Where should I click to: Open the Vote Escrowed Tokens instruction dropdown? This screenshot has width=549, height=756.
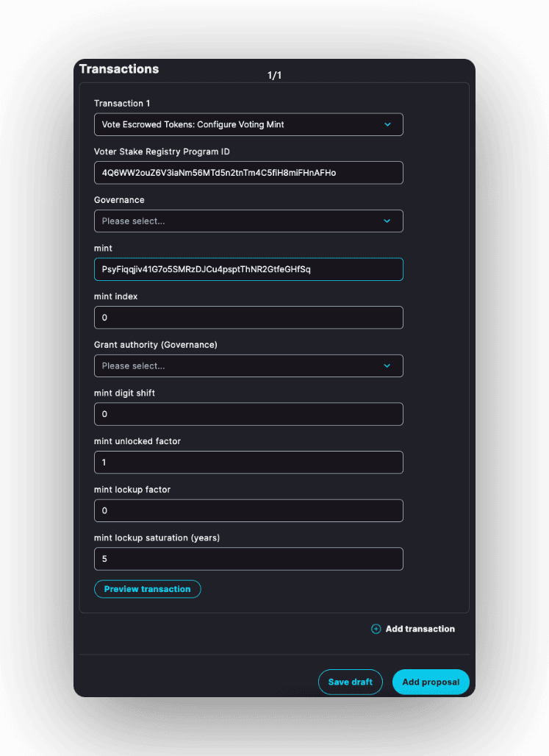235,125
